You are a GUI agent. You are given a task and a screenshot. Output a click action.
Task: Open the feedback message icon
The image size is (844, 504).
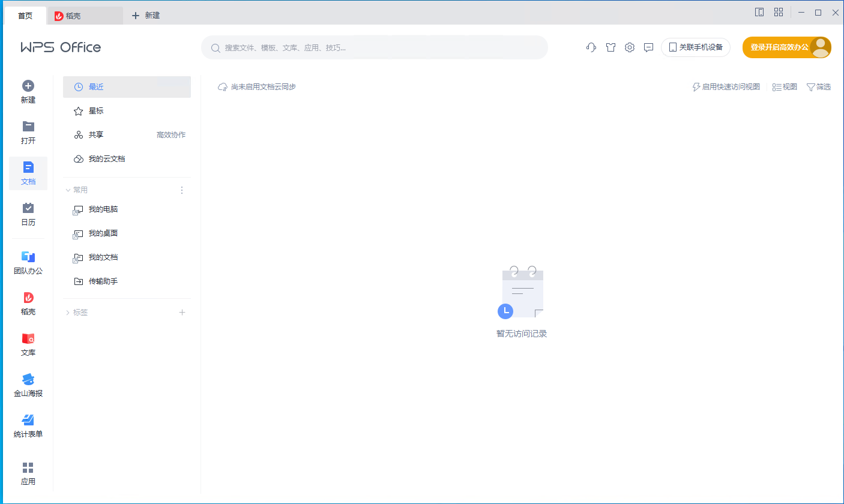(x=648, y=47)
